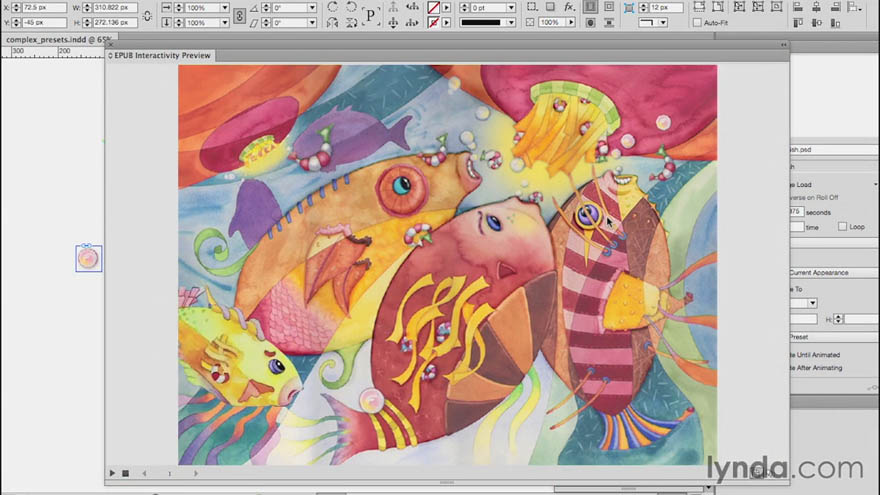Screen dimensions: 880x495
Task: Open the opacity 100% slider arrow
Action: click(x=571, y=23)
